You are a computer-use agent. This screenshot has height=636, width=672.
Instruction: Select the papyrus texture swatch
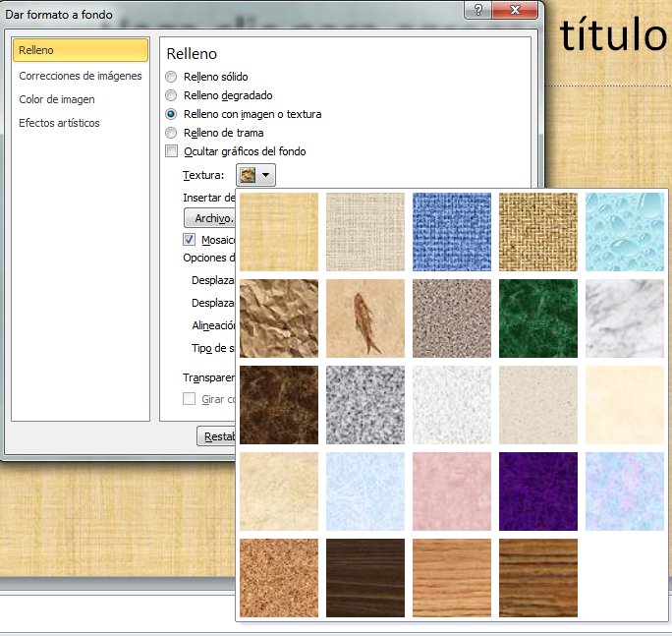tap(279, 232)
